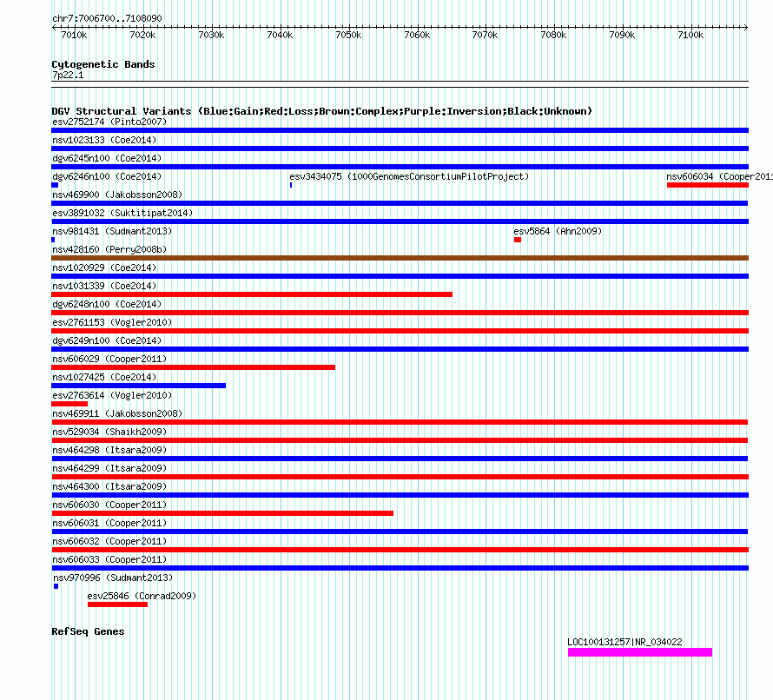
Task: Click nsv1031339 (Coe2014) label
Action: [104, 286]
